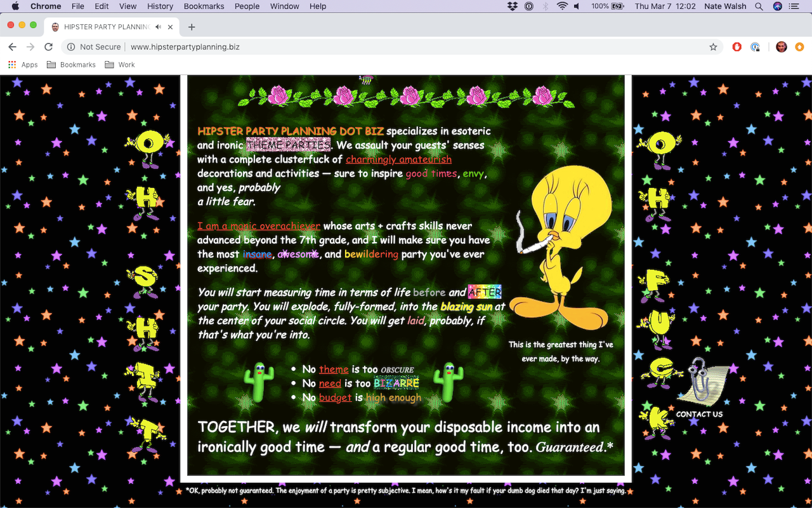This screenshot has height=508, width=812.
Task: Open the File menu
Action: click(78, 6)
